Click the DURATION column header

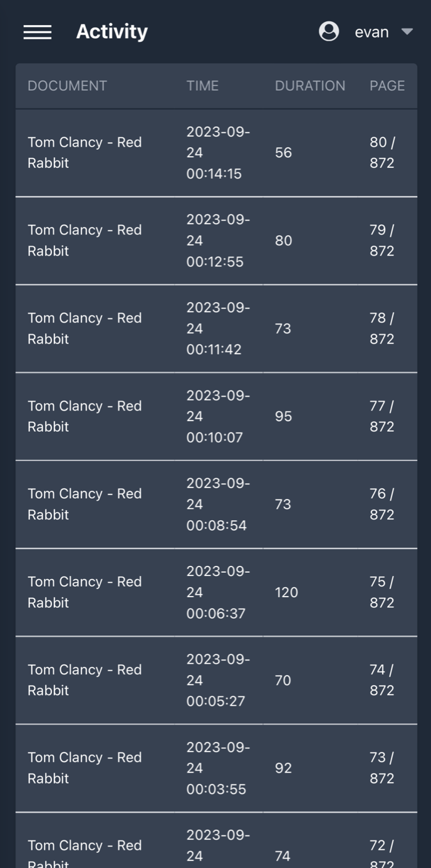coord(309,86)
